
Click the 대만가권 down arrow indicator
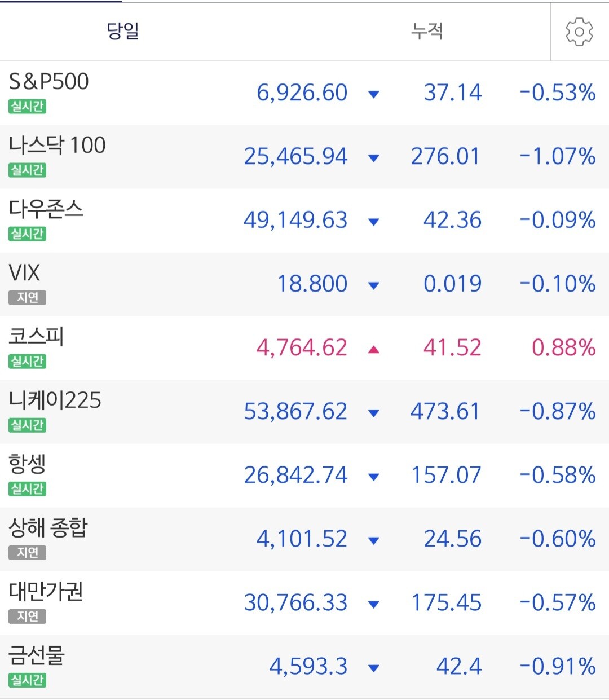coord(373,605)
